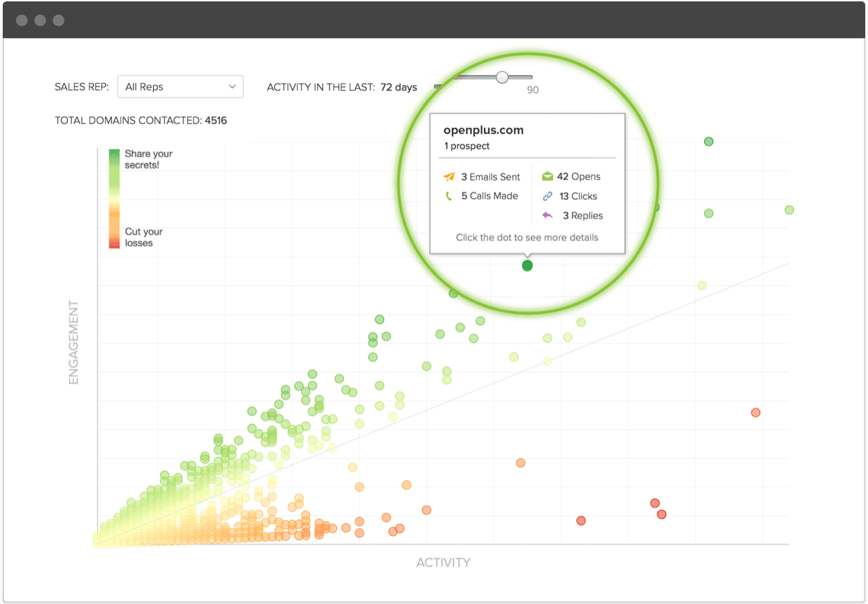Click the 'Click the dot to see more details' hint

(527, 237)
